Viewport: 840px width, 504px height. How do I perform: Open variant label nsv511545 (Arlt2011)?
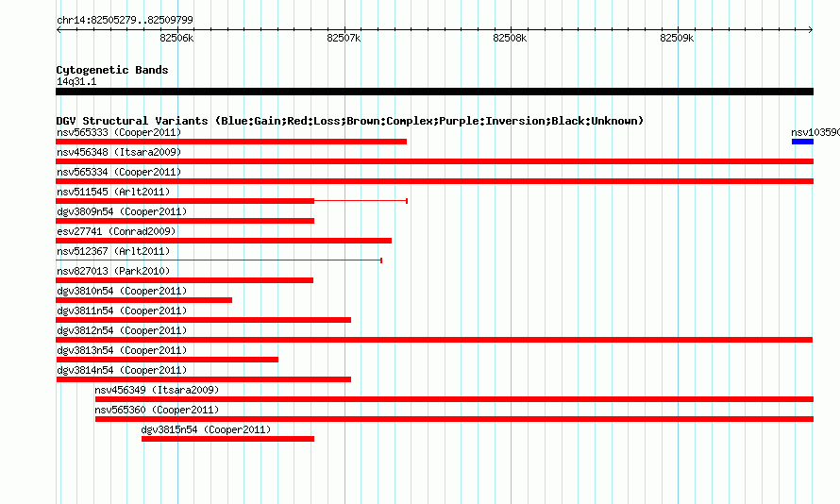pyautogui.click(x=113, y=192)
